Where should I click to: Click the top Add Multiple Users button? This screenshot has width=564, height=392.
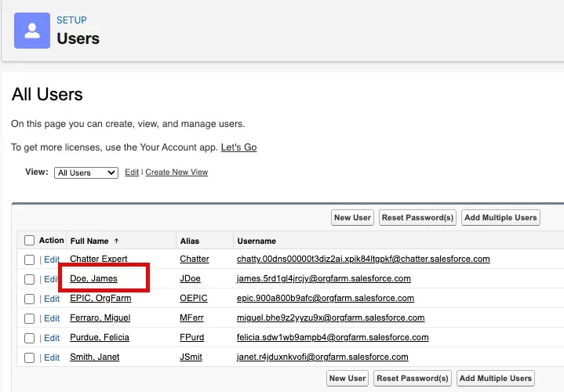500,218
